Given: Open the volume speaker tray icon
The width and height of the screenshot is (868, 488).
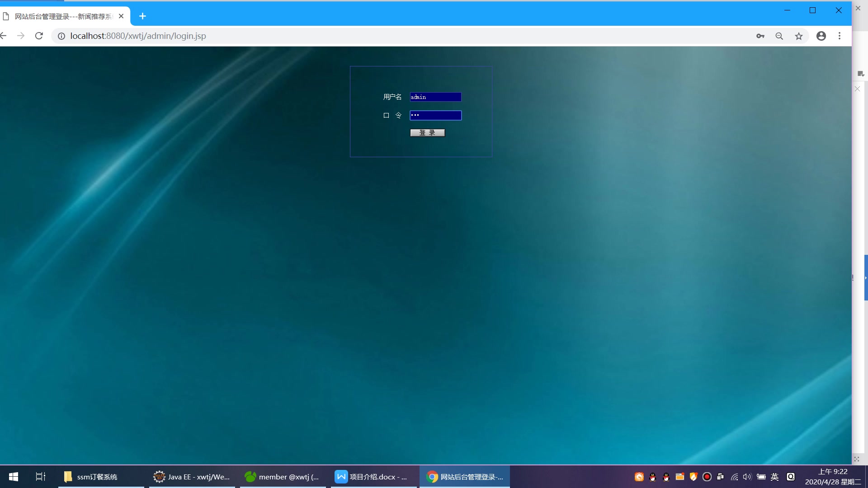Looking at the screenshot, I should [x=747, y=477].
